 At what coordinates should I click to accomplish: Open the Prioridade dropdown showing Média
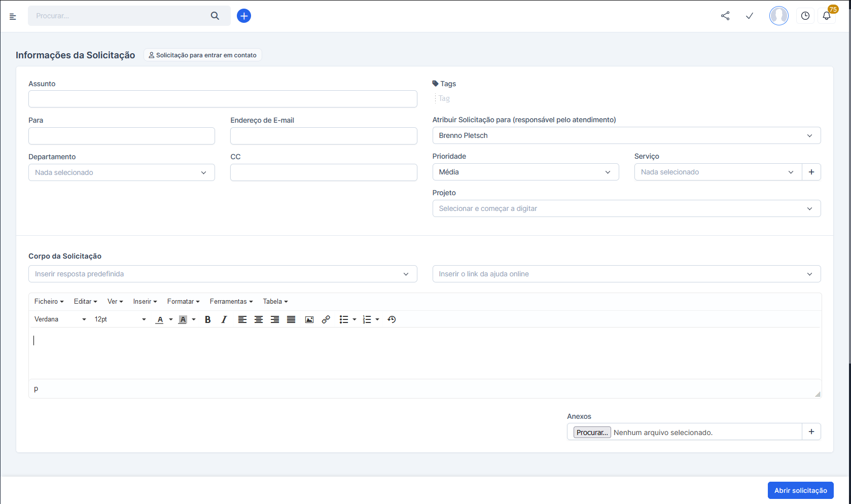(x=525, y=172)
